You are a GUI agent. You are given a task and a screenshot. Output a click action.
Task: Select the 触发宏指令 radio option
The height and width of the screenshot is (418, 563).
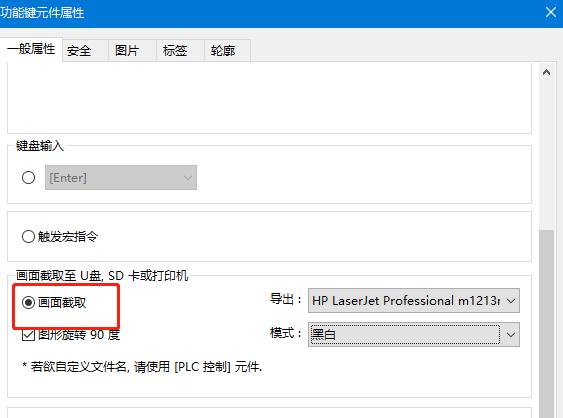(x=60, y=237)
